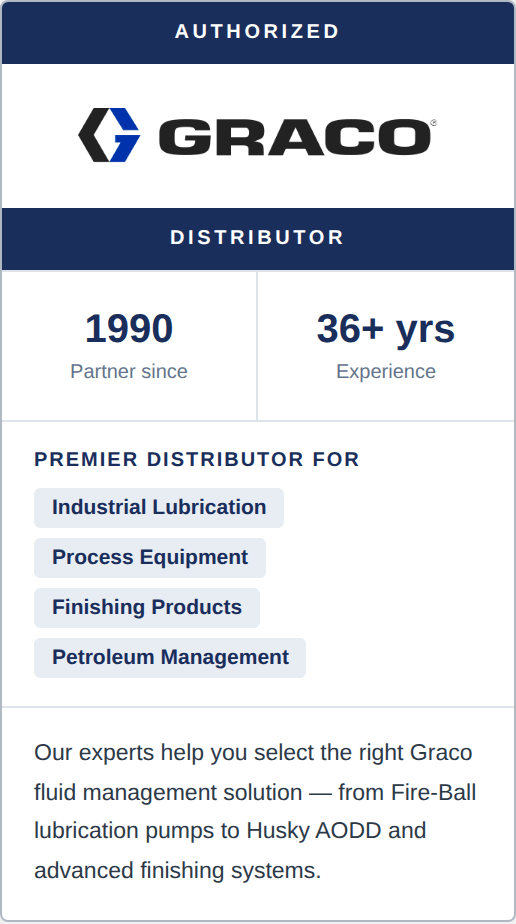Select the Process Equipment tag
516x924 pixels.
click(x=150, y=557)
